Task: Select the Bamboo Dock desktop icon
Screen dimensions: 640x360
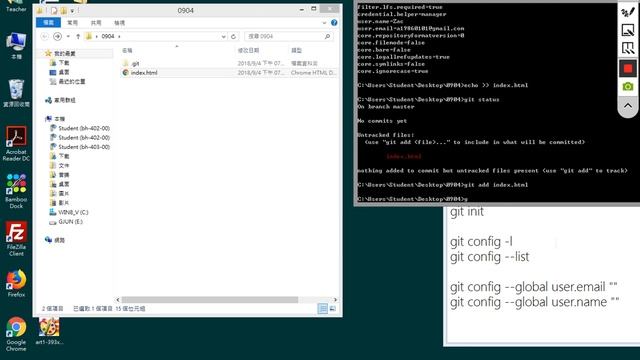Action: click(x=16, y=191)
